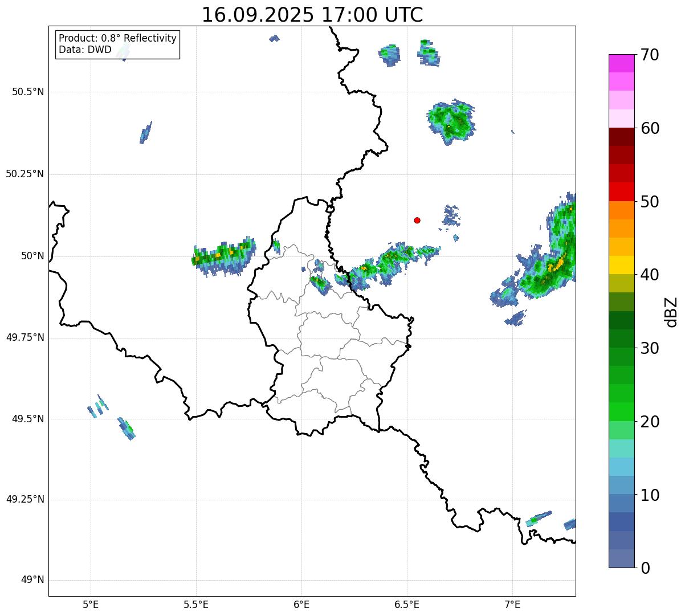Screen dimensions: 685x616
Task: Click the echo band west of Luxembourg near 5.6°E
Action: [224, 256]
